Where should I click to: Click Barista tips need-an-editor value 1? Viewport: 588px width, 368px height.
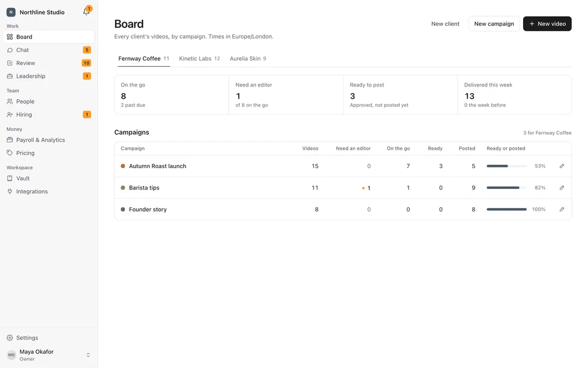click(x=369, y=188)
